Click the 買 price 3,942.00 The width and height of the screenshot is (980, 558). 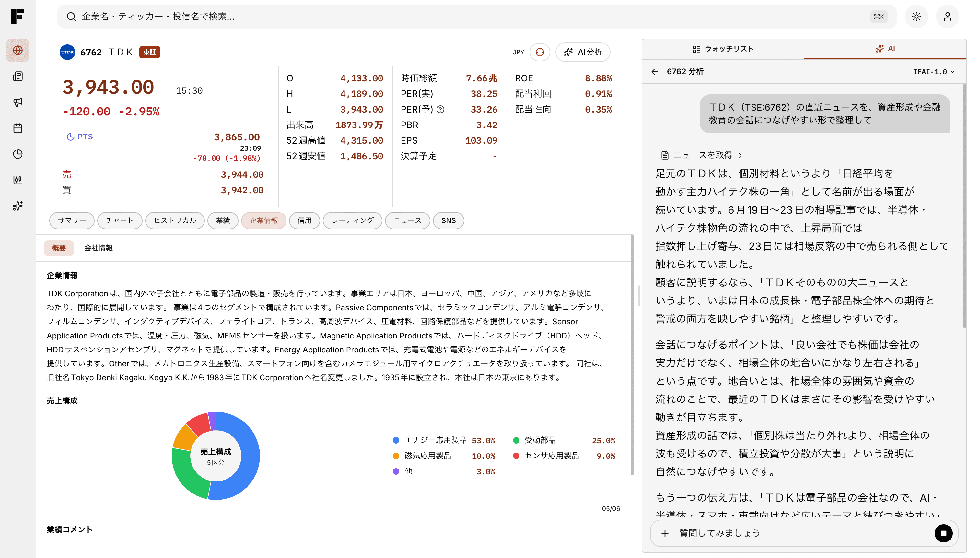(242, 190)
